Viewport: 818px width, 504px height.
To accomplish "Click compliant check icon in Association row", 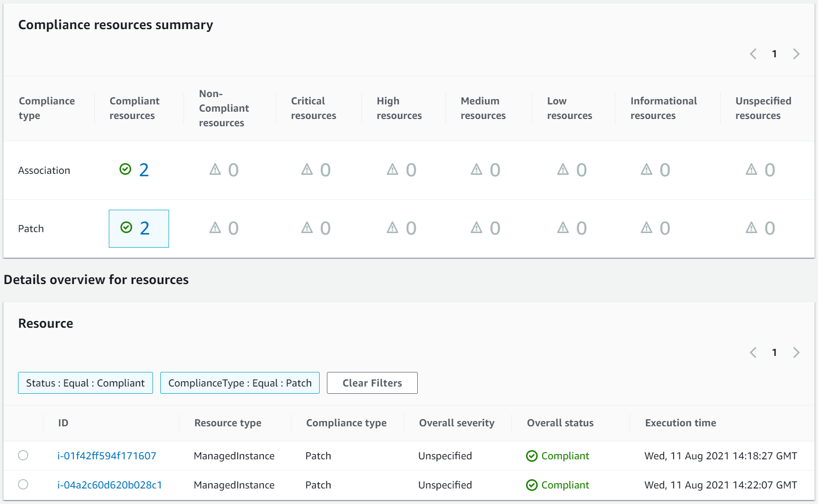I will pos(125,169).
